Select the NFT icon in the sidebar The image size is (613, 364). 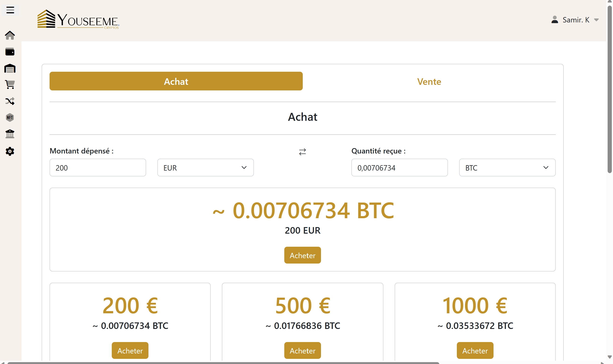[10, 118]
